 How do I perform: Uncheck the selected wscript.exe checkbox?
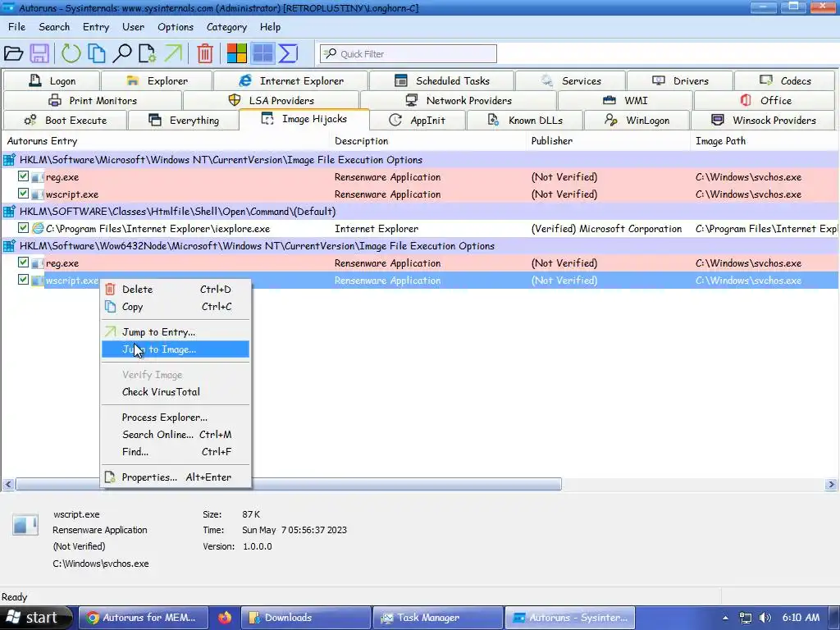[x=23, y=279]
